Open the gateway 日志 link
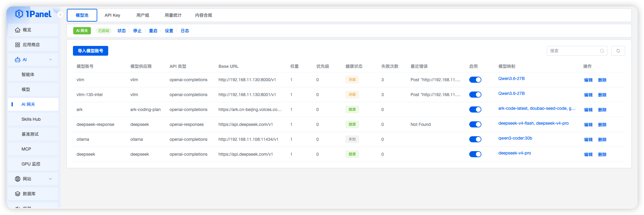 click(x=185, y=31)
